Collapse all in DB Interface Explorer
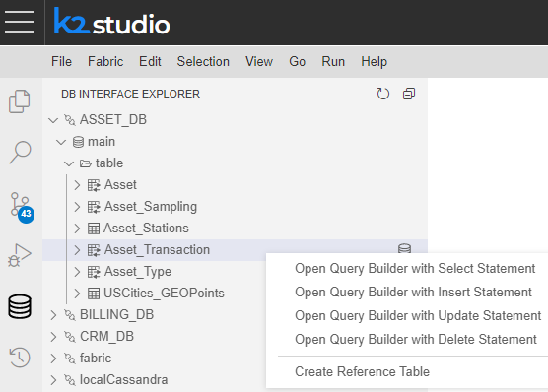This screenshot has height=392, width=548. coord(409,94)
